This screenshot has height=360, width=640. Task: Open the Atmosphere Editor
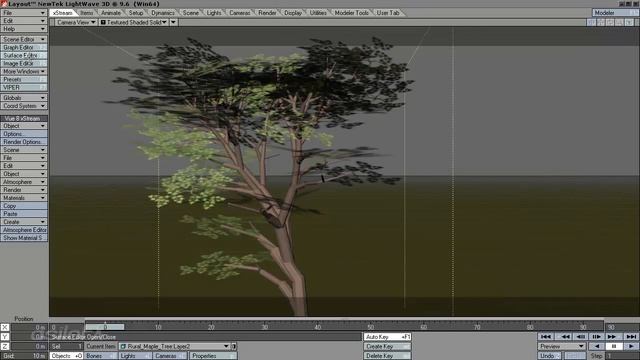[x=24, y=230]
